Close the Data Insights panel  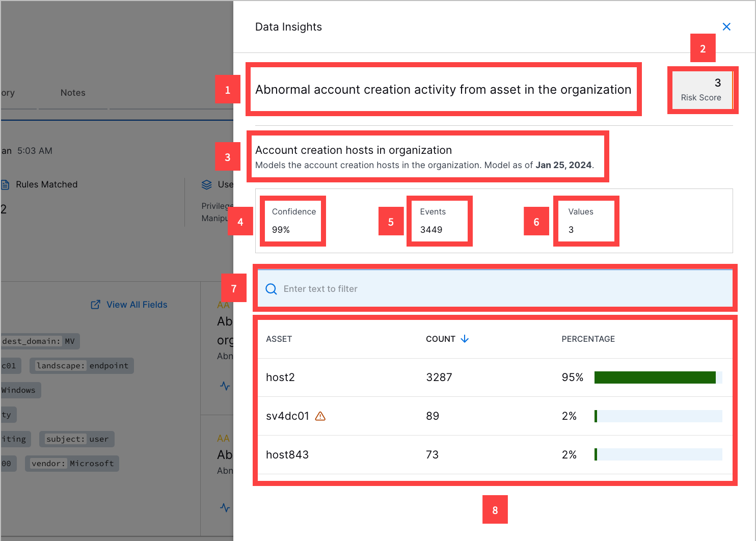tap(726, 26)
